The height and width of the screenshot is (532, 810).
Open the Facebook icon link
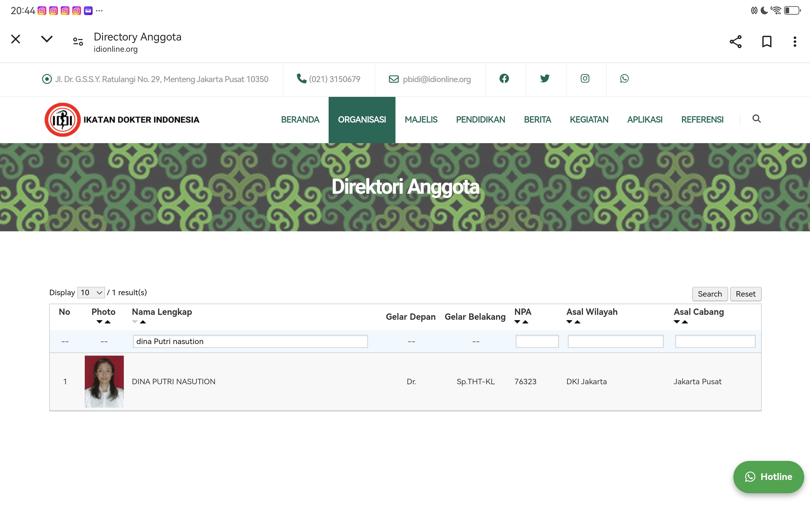coord(504,79)
